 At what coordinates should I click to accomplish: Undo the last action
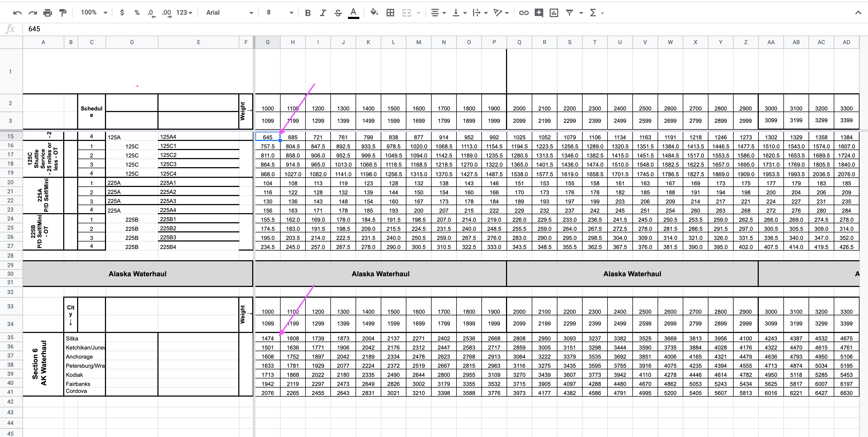pyautogui.click(x=18, y=13)
